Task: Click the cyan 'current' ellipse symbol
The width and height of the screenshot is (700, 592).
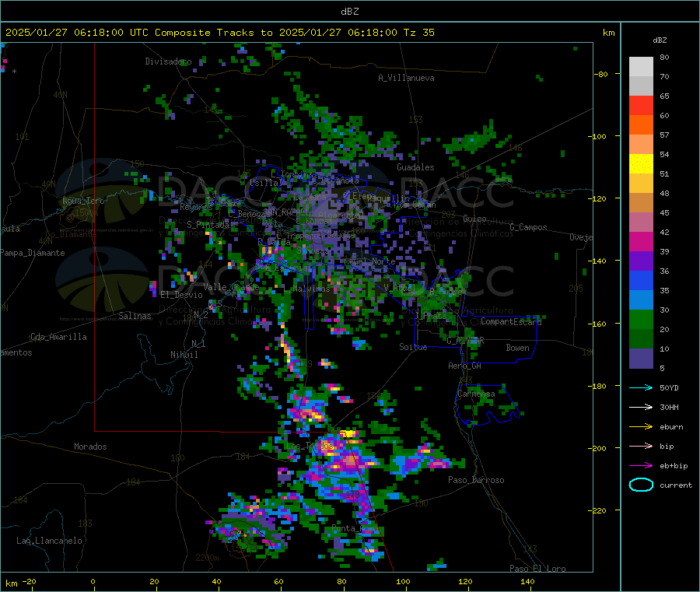Action: click(x=641, y=485)
